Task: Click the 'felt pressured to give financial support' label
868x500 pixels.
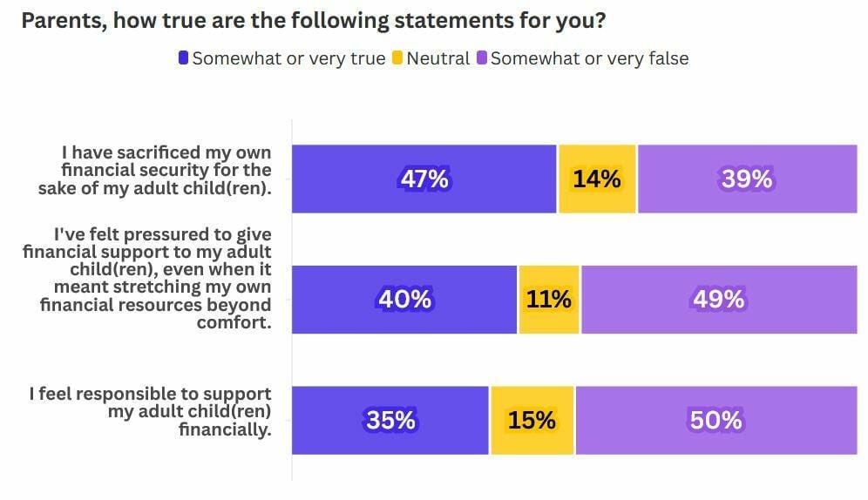Action: (x=147, y=278)
